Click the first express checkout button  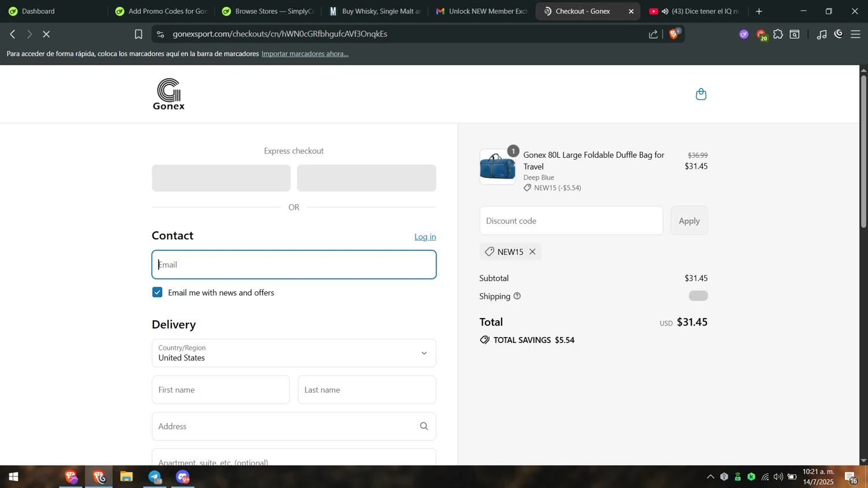coord(221,178)
